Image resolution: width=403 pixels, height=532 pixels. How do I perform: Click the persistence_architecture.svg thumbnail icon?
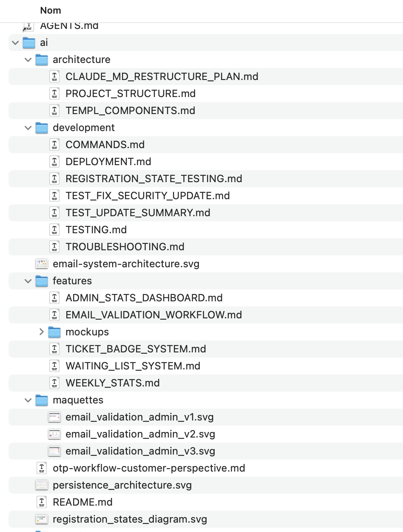(x=42, y=485)
